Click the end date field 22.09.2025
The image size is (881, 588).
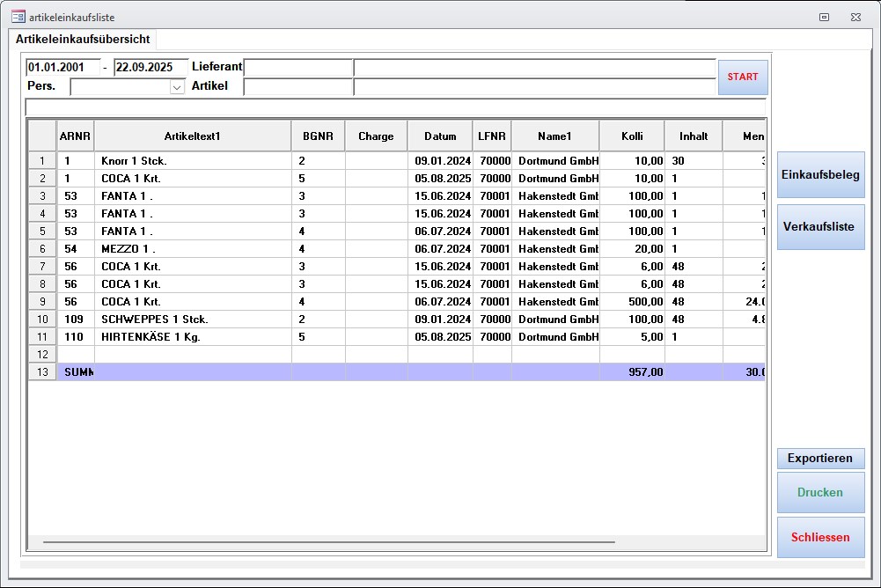(x=151, y=68)
